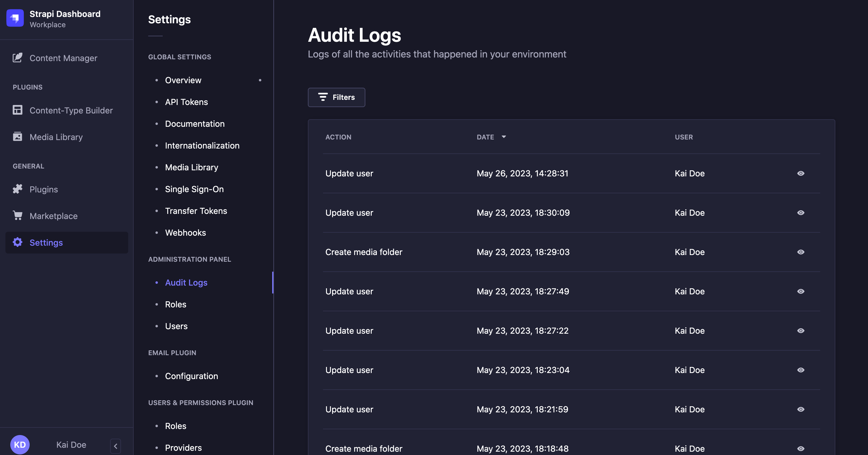This screenshot has height=455, width=868.
Task: Click the Settings gear icon in sidebar
Action: [17, 242]
